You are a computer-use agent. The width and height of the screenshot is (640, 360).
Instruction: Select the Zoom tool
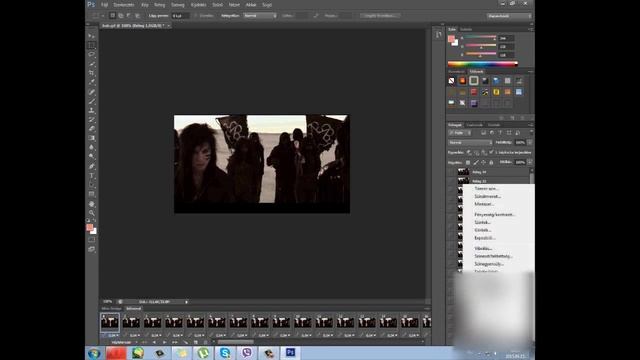(91, 213)
